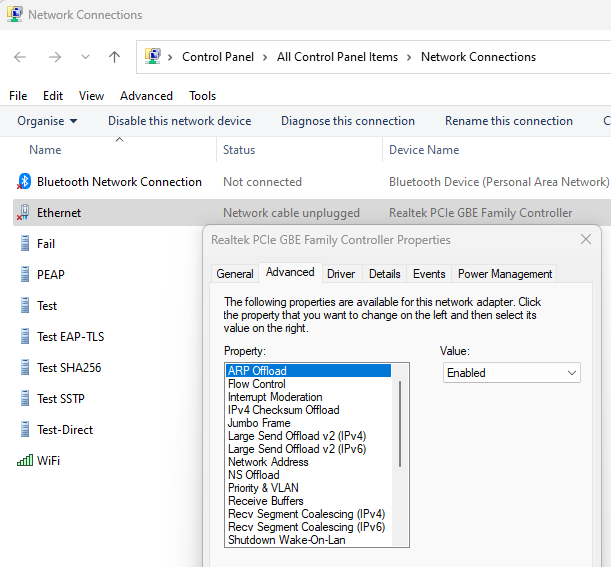
Task: Open the recent locations chevron
Action: pyautogui.click(x=85, y=57)
